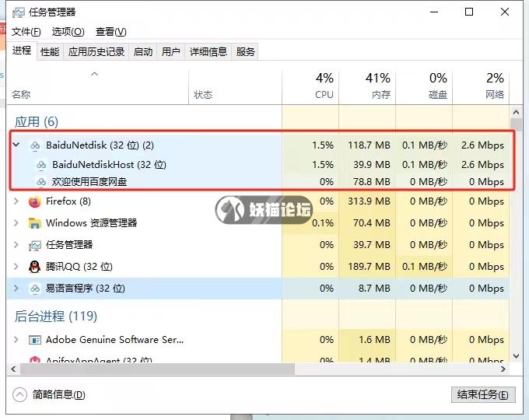This screenshot has width=529, height=420.
Task: Click the 应用 (6) group header
Action: (36, 122)
